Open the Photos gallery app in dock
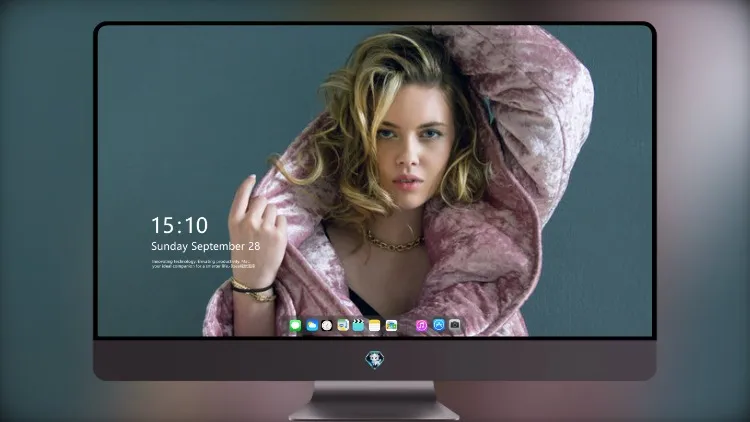Image resolution: width=750 pixels, height=422 pixels. click(x=391, y=325)
